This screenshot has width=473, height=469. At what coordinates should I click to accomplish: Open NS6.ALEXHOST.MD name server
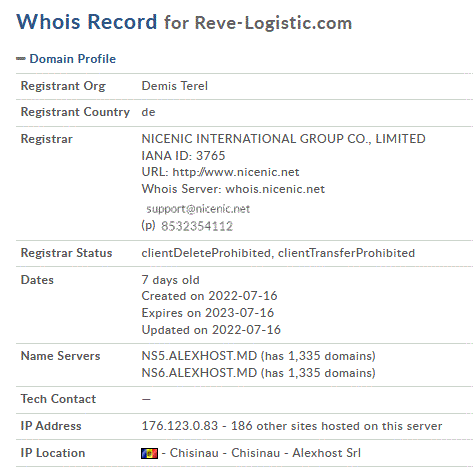199,373
